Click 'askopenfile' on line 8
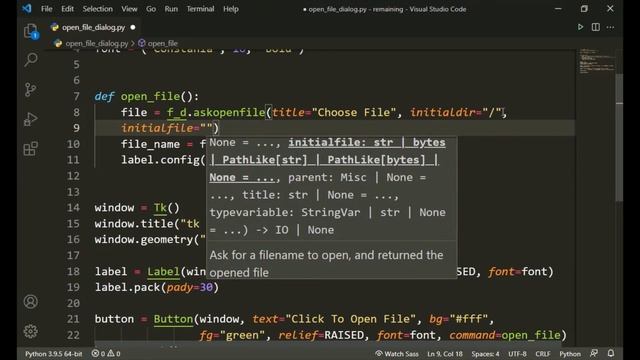640x360 pixels. (229, 112)
